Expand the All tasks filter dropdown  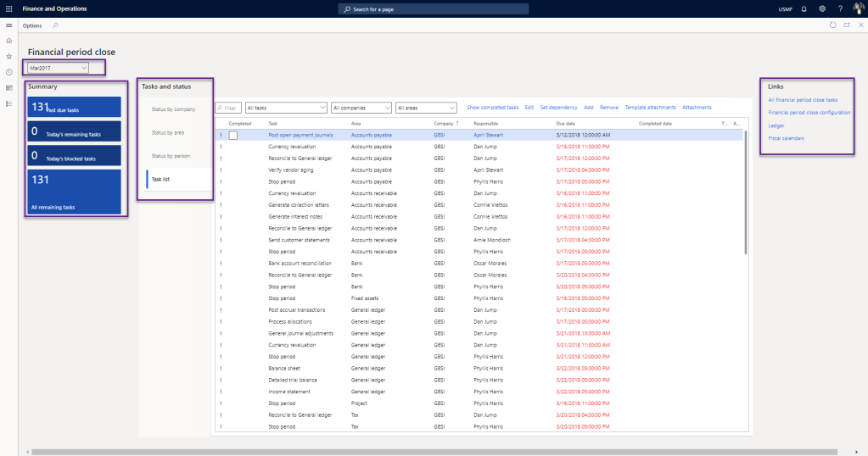pyautogui.click(x=285, y=108)
